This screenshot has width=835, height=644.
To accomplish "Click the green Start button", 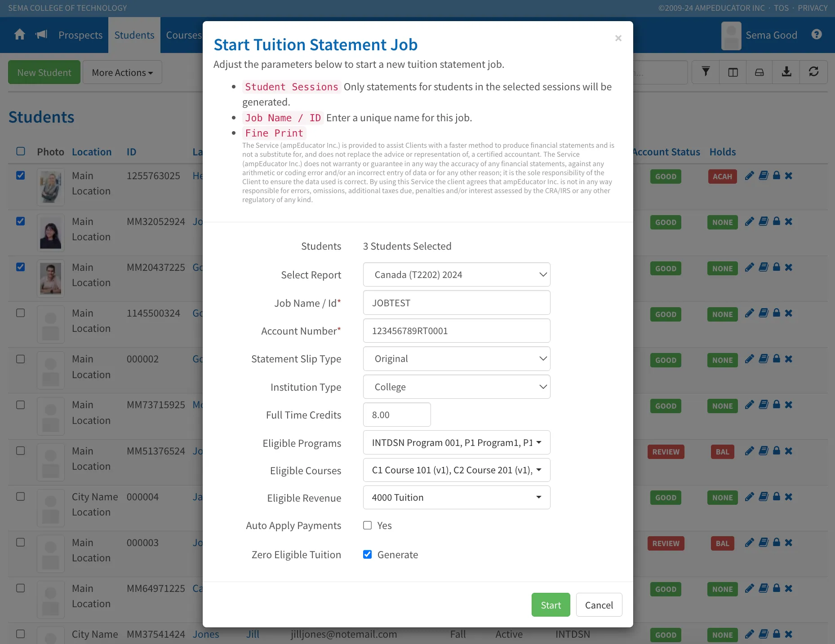I will (551, 605).
